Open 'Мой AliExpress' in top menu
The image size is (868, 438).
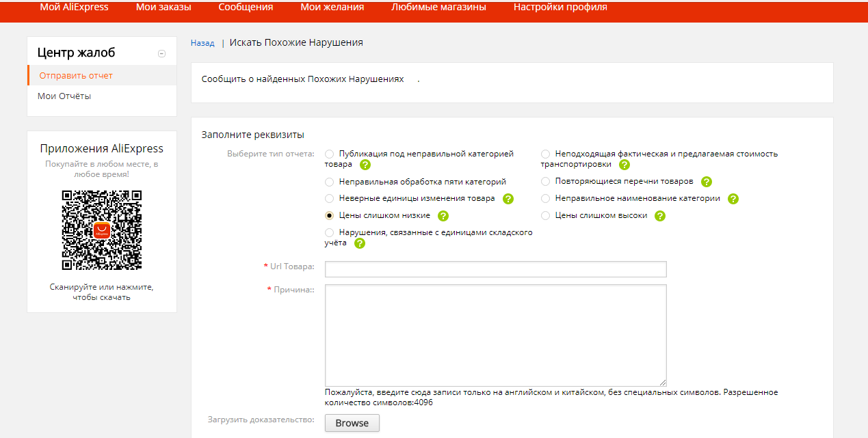coord(75,8)
